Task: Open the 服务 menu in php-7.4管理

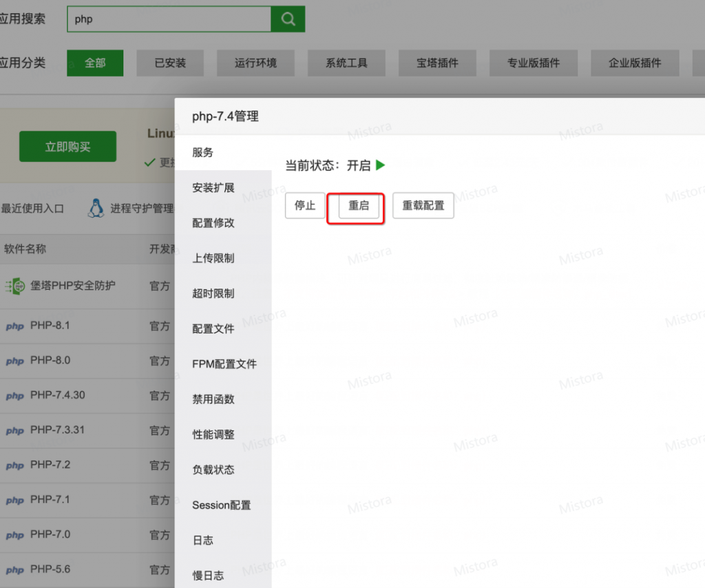Action: [223, 152]
